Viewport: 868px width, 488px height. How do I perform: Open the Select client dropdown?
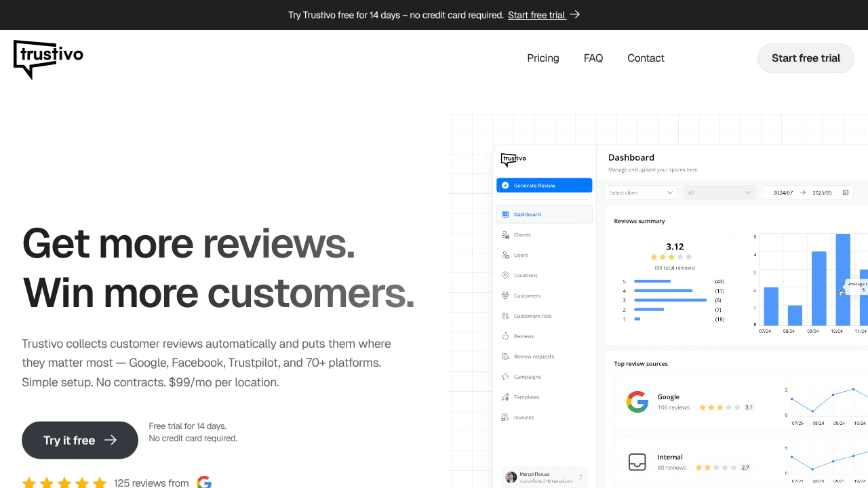pyautogui.click(x=642, y=192)
